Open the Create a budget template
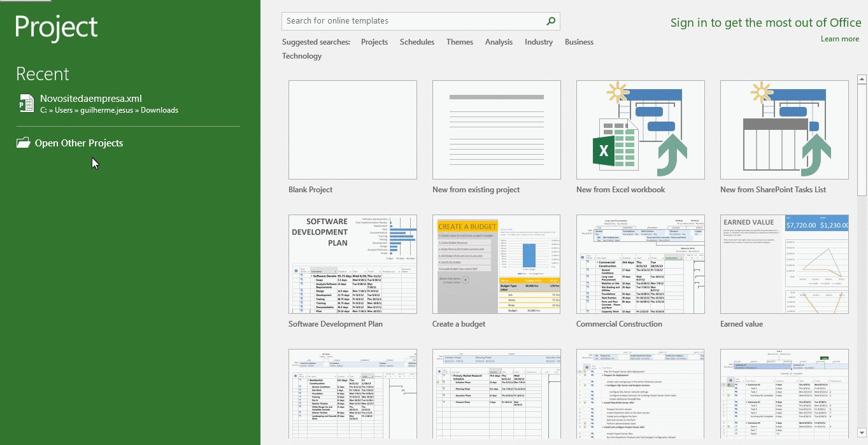 (x=496, y=264)
